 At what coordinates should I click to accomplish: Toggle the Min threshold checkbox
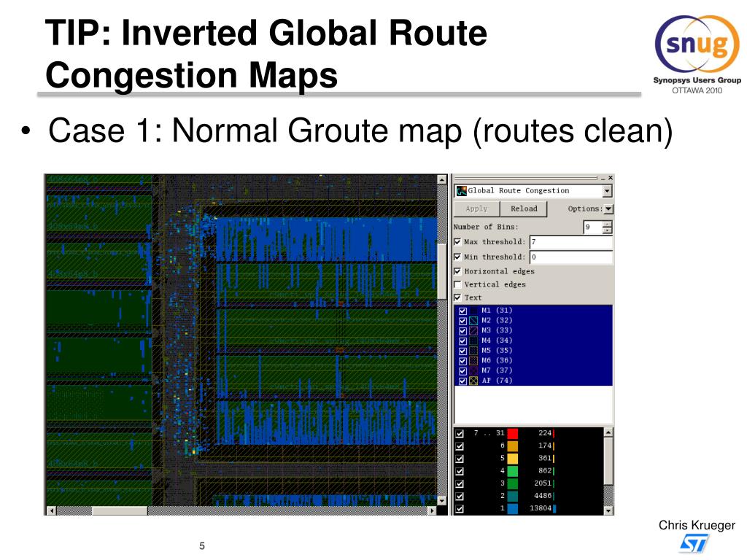click(x=458, y=257)
